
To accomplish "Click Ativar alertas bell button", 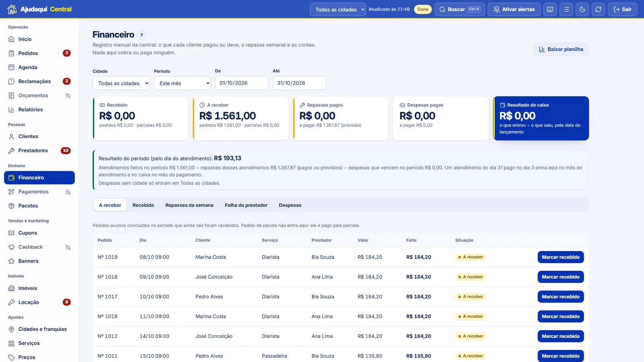I will point(514,9).
